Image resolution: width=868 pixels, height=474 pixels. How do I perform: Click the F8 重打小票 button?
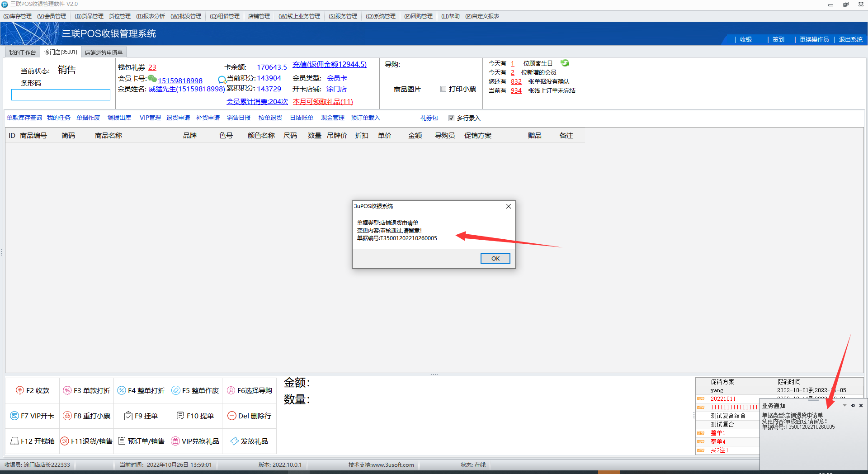pos(87,416)
